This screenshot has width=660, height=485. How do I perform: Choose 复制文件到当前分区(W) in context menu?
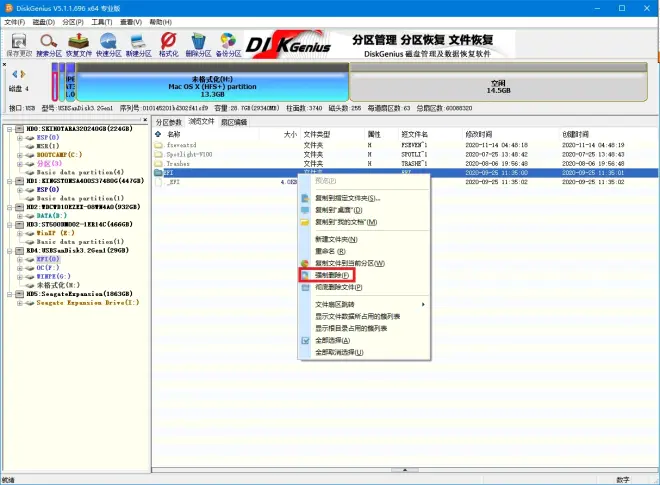364,263
